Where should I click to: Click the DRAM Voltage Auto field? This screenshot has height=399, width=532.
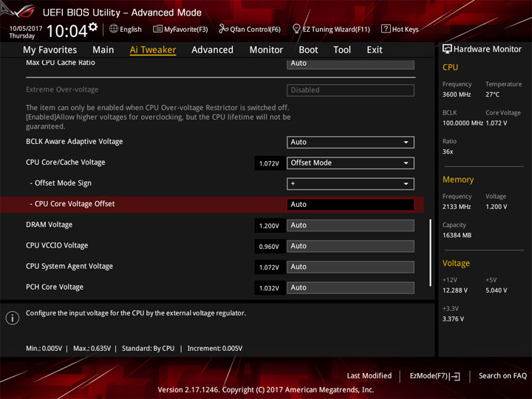(x=350, y=225)
